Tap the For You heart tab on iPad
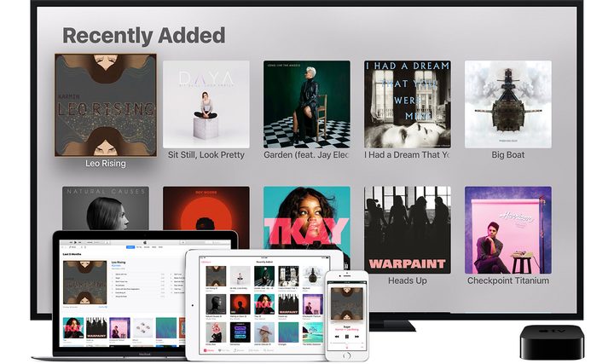The image size is (614, 364). click(224, 350)
